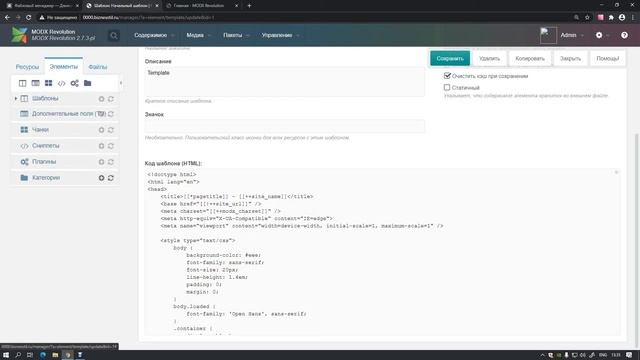This screenshot has width=640, height=360.
Task: Open the Edge browser from taskbar
Action: [43, 355]
